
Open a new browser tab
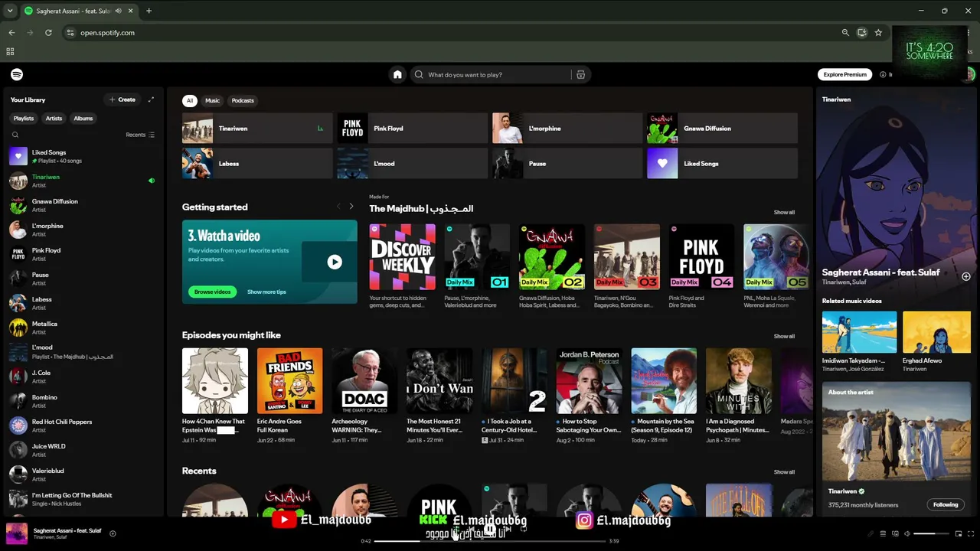(x=149, y=11)
